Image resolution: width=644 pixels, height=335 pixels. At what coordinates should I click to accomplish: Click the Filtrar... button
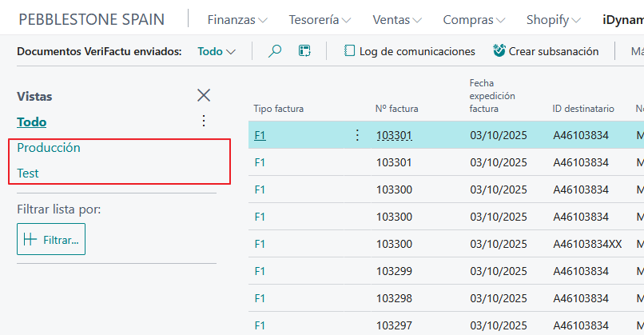click(x=51, y=239)
